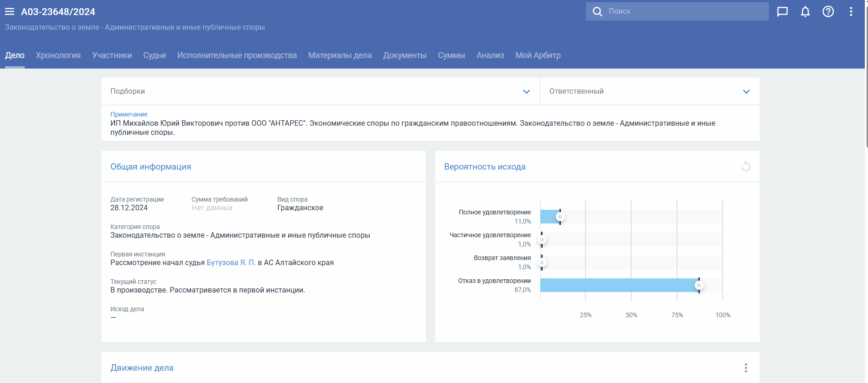Image resolution: width=868 pixels, height=383 pixels.
Task: Open the help question mark icon
Action: (x=828, y=11)
